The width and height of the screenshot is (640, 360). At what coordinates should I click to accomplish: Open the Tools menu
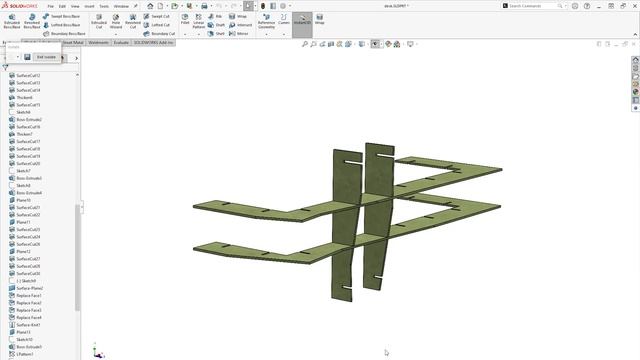pyautogui.click(x=104, y=7)
